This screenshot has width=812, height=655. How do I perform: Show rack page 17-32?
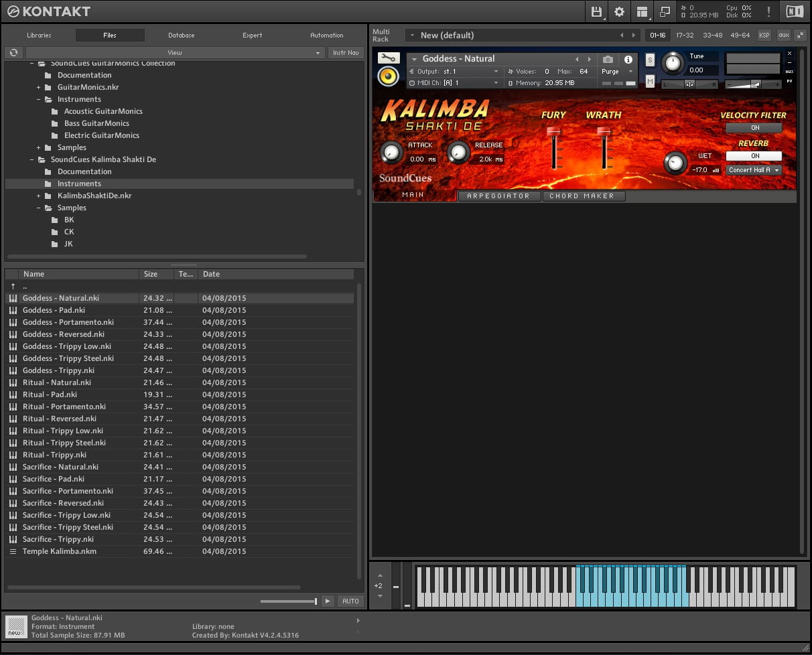coord(685,35)
